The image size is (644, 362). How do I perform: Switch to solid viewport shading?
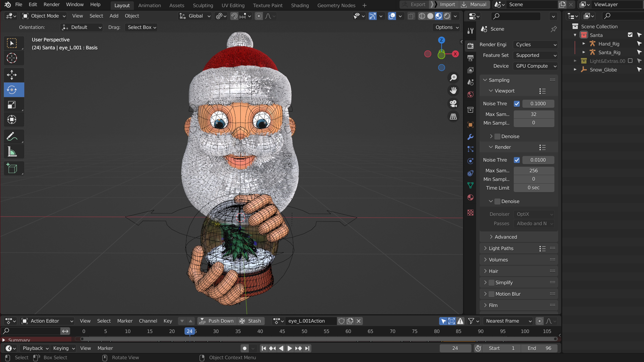click(x=430, y=16)
